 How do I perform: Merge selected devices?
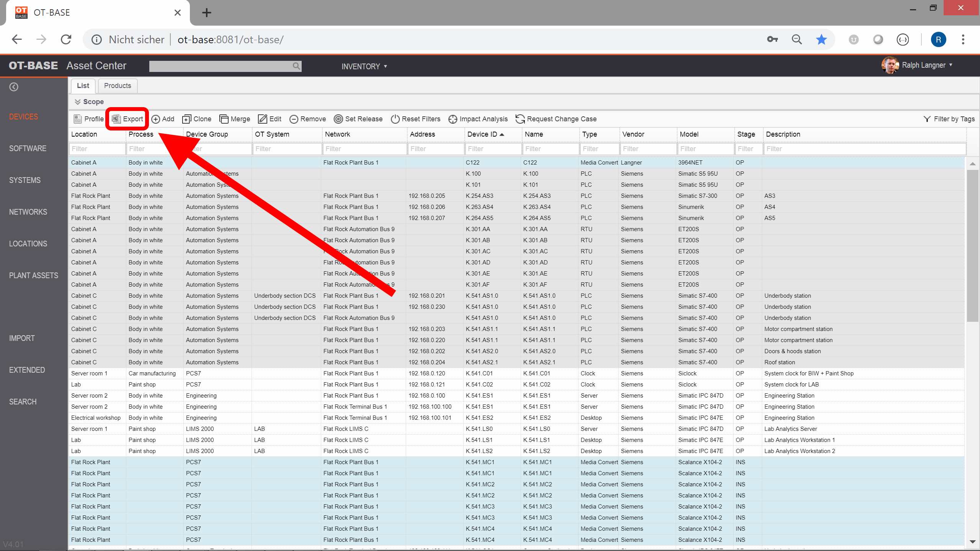235,119
